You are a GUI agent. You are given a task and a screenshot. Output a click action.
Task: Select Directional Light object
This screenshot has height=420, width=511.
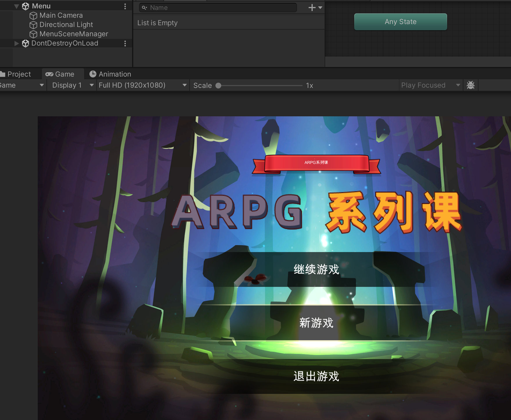(66, 25)
